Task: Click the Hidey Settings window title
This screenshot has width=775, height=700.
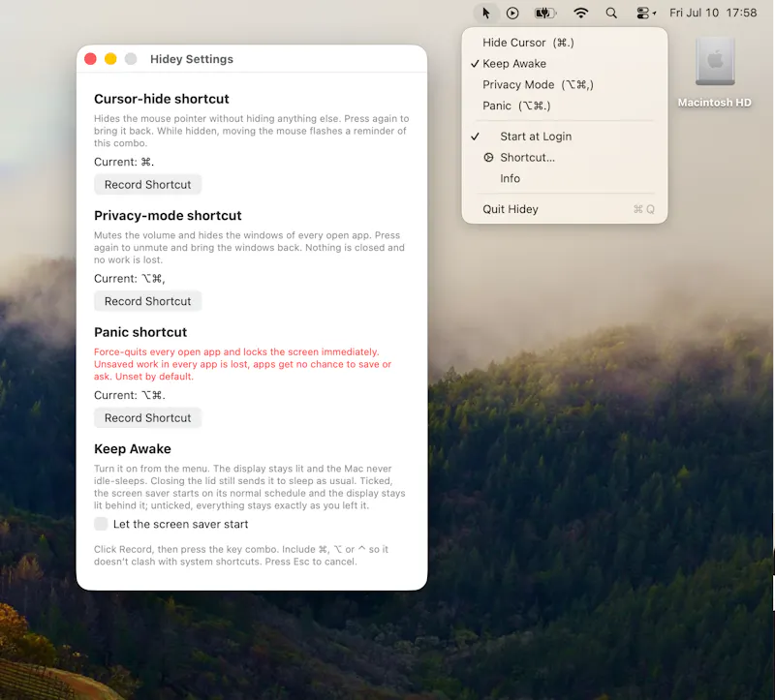Action: coord(192,59)
